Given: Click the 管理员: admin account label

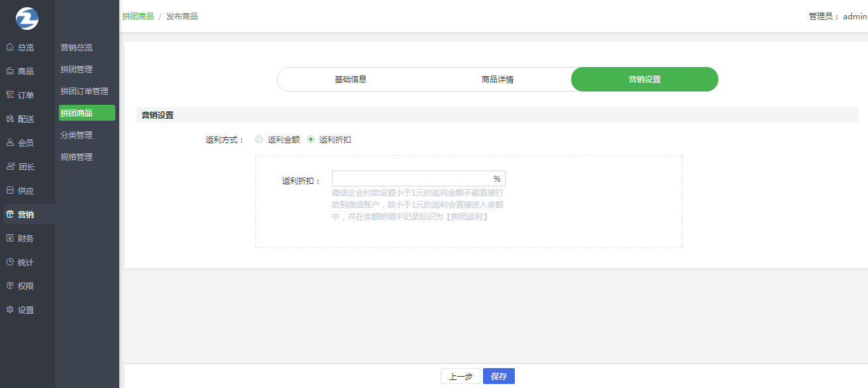Looking at the screenshot, I should (838, 17).
